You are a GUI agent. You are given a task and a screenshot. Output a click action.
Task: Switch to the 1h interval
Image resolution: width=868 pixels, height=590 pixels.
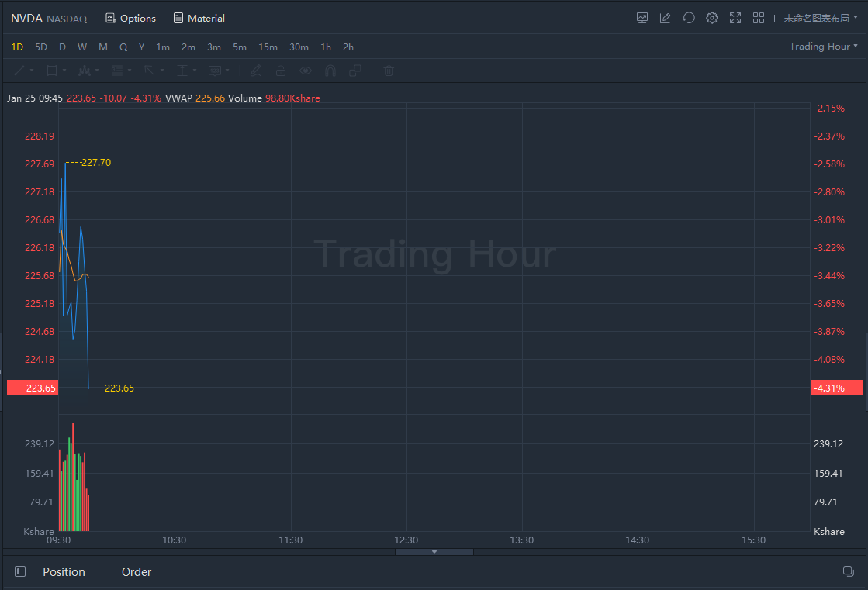click(326, 47)
